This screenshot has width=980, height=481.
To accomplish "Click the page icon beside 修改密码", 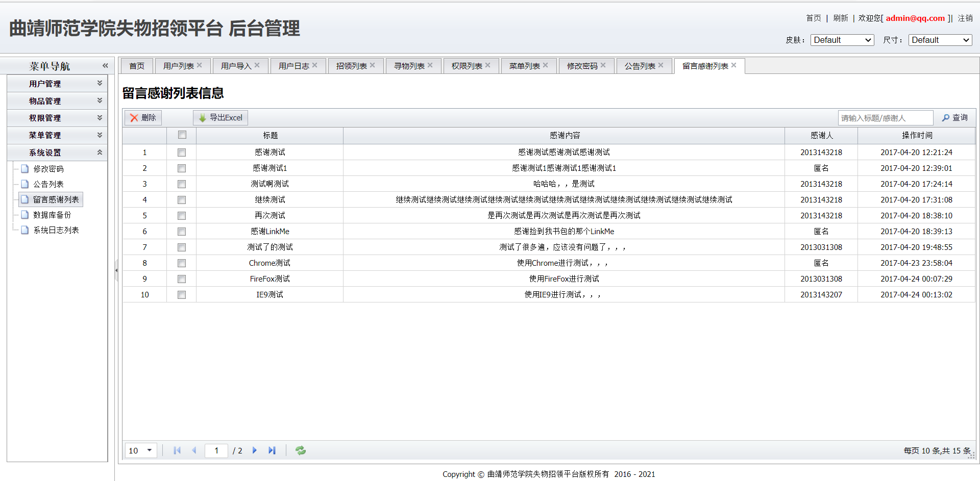I will click(24, 169).
